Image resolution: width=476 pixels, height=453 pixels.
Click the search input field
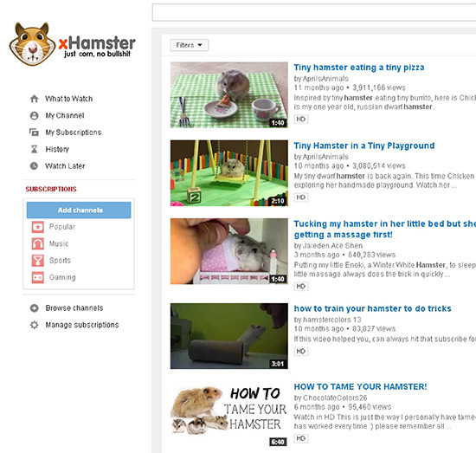click(x=314, y=12)
